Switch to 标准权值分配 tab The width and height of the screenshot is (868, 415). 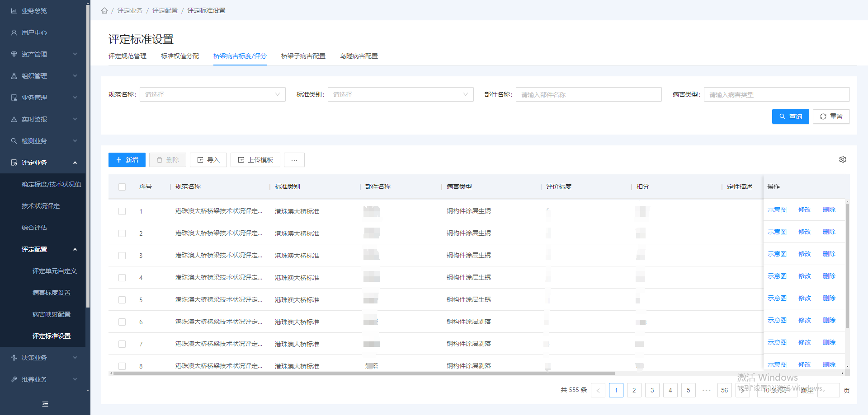point(180,56)
